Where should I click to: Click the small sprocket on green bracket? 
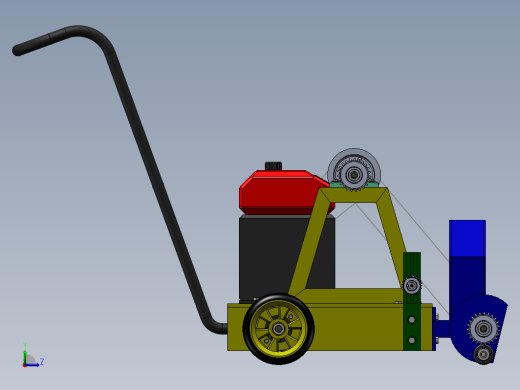point(412,286)
